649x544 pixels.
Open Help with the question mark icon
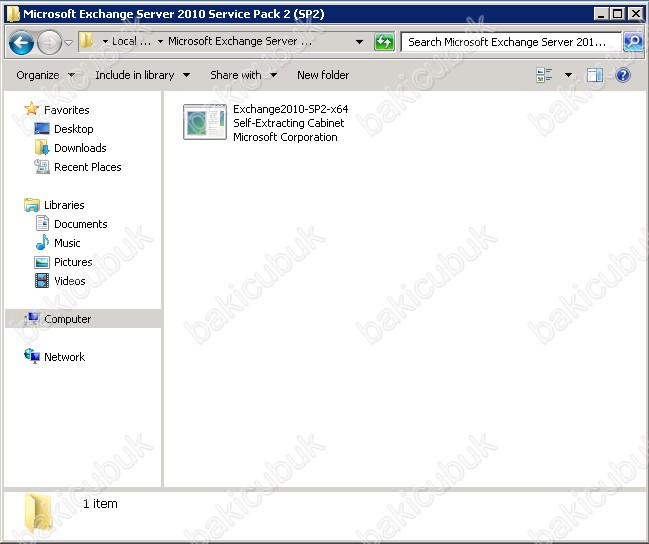pyautogui.click(x=623, y=75)
